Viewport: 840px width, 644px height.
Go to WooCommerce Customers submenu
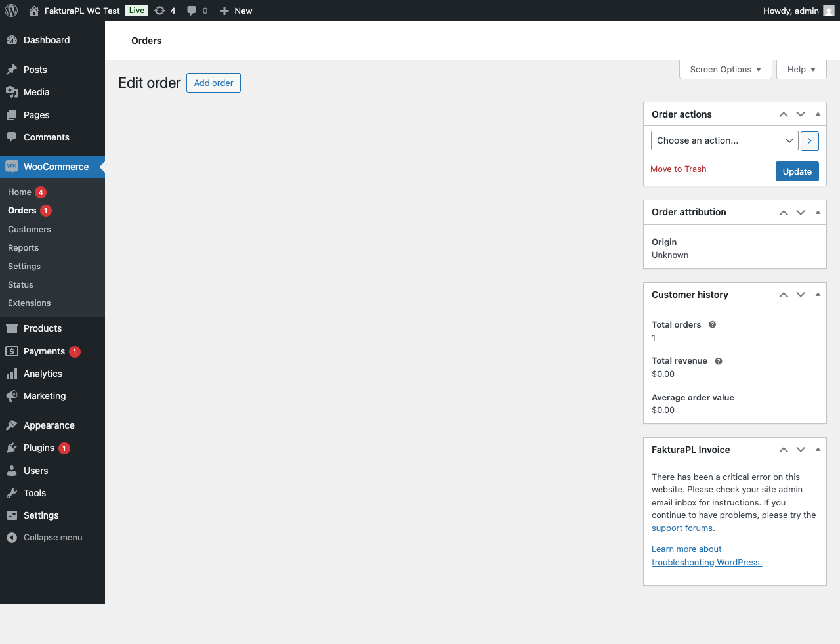(x=30, y=229)
